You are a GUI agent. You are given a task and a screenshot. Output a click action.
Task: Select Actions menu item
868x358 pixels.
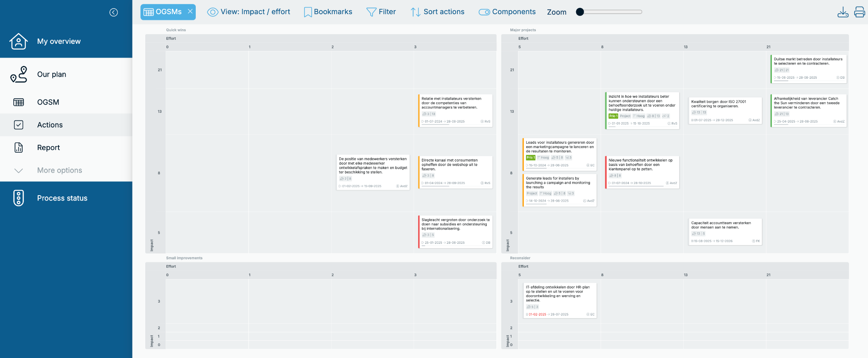[66, 125]
